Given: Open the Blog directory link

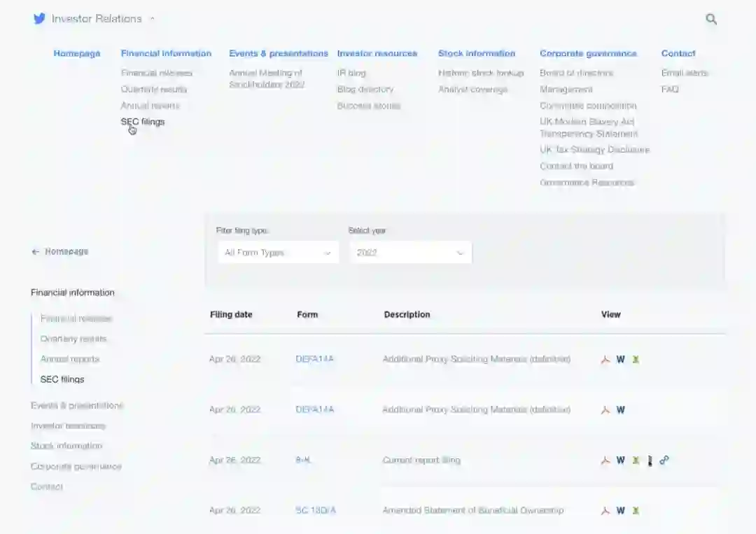Looking at the screenshot, I should coord(365,90).
